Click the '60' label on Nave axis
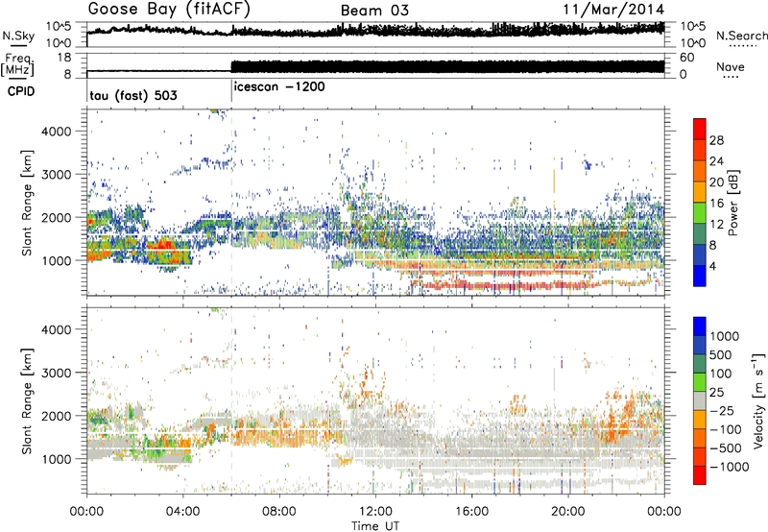768x532 pixels. click(x=686, y=58)
